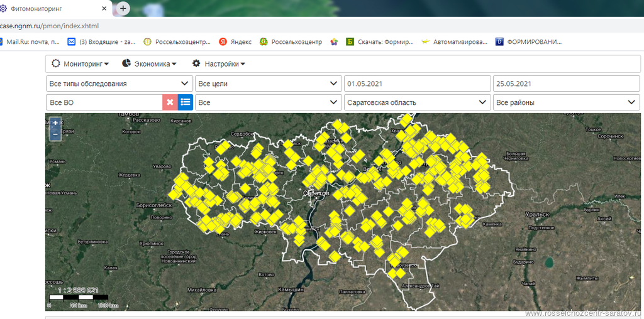Open ФОРМИРОВАНИ... bookmark
Viewport: 644px width, 319px height.
point(528,41)
